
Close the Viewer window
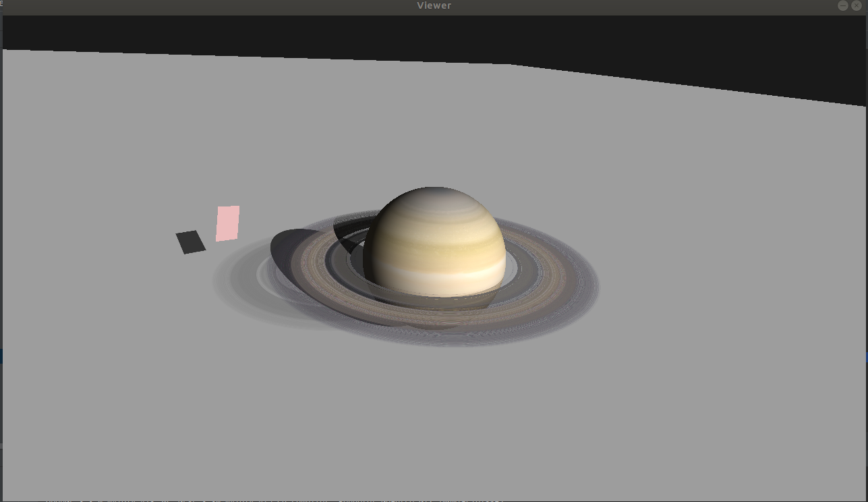click(x=857, y=5)
